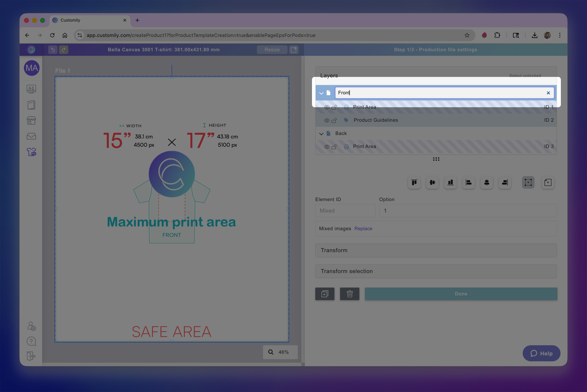Open the store icon in sidebar
Screen dimensions: 587x392
point(31,120)
